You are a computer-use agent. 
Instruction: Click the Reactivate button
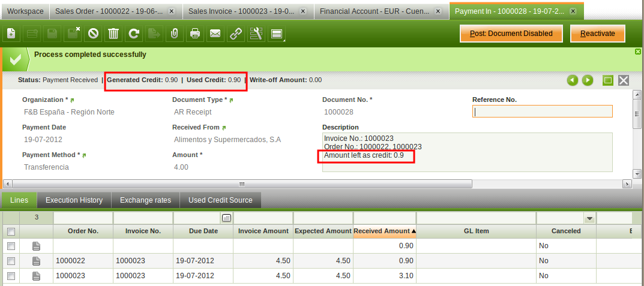click(x=597, y=34)
